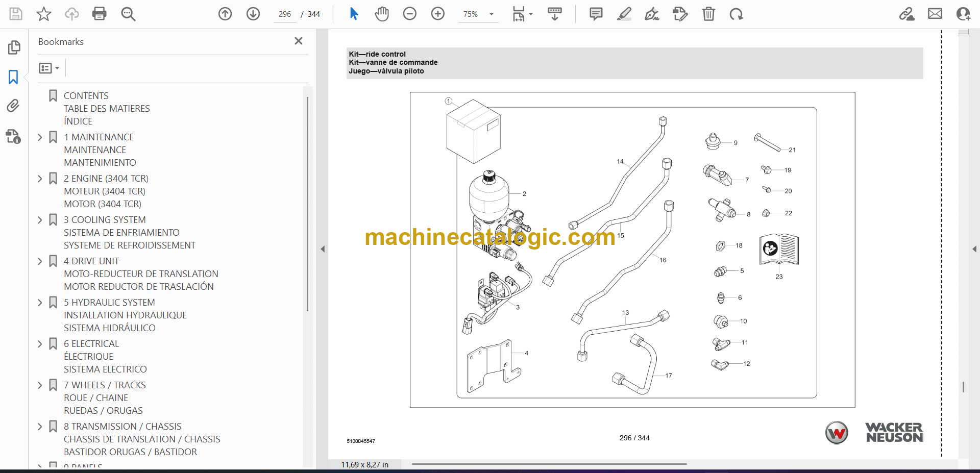Zoom in with the plus button
The image size is (980, 473).
coord(438,14)
